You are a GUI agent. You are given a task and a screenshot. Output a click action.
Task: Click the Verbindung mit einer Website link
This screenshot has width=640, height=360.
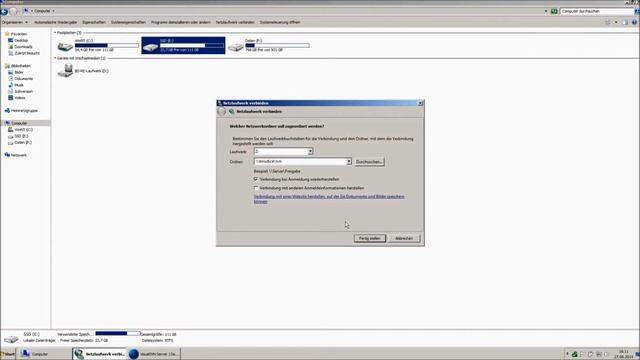(x=329, y=199)
